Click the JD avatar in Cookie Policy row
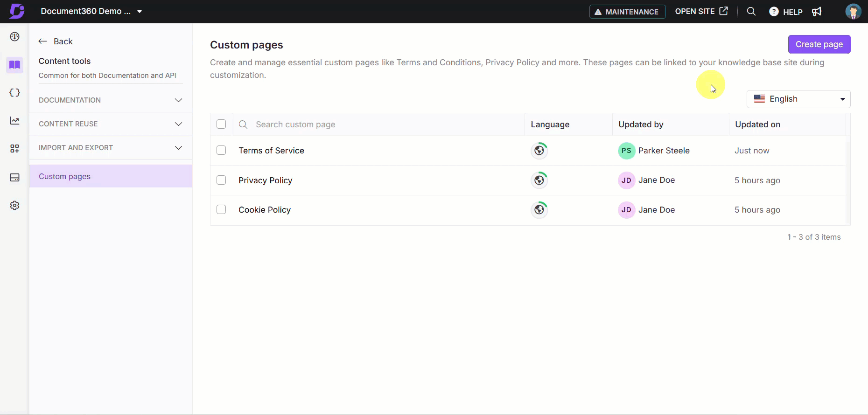The image size is (868, 415). point(626,210)
